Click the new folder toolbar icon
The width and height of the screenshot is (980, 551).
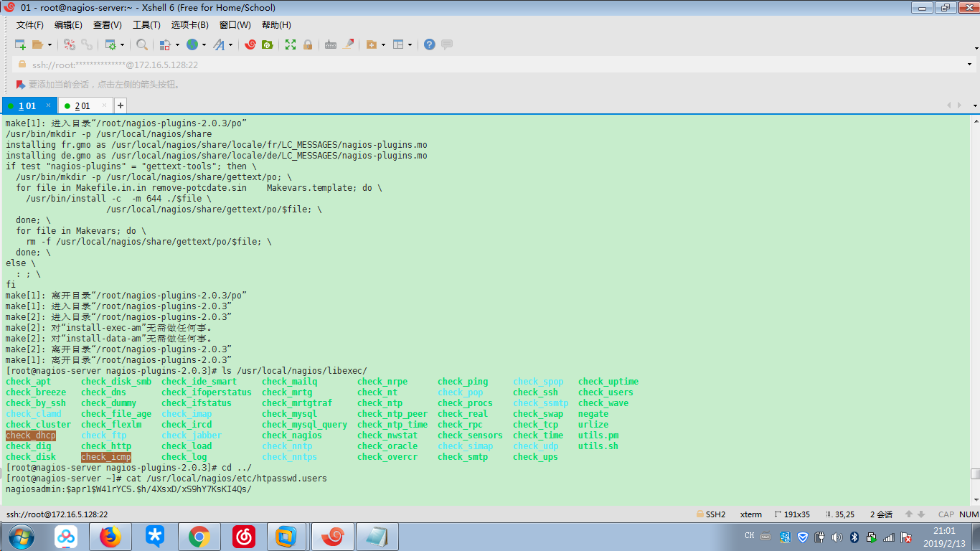point(371,44)
